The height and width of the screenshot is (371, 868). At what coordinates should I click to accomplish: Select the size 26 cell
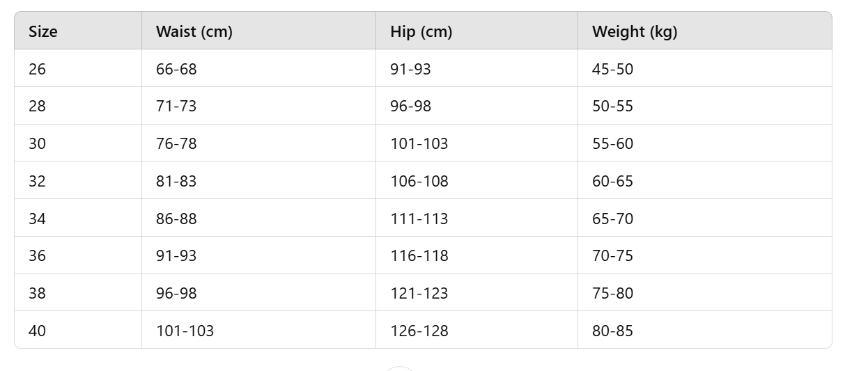pos(78,68)
